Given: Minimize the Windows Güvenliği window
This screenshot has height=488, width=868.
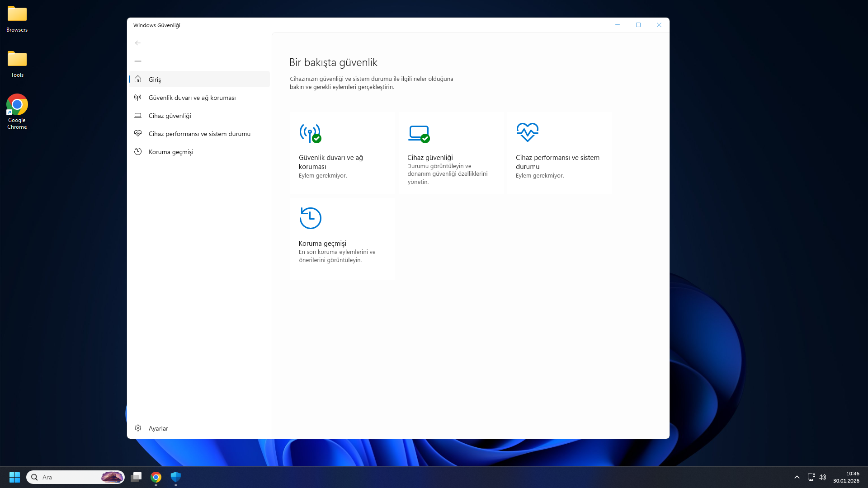Looking at the screenshot, I should [618, 25].
